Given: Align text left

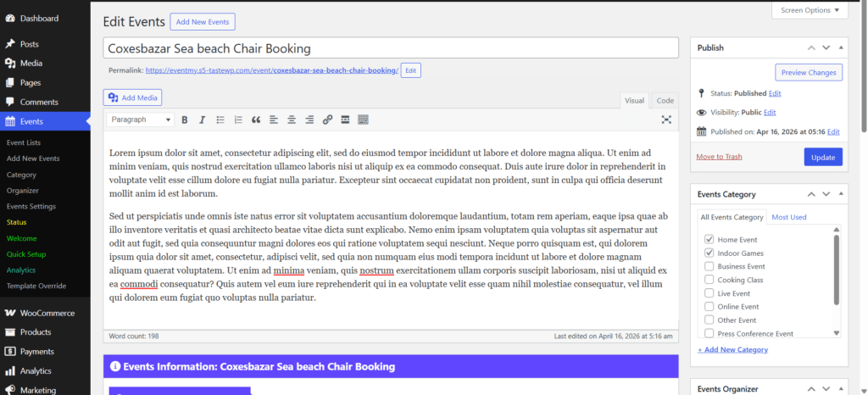Looking at the screenshot, I should click(274, 120).
